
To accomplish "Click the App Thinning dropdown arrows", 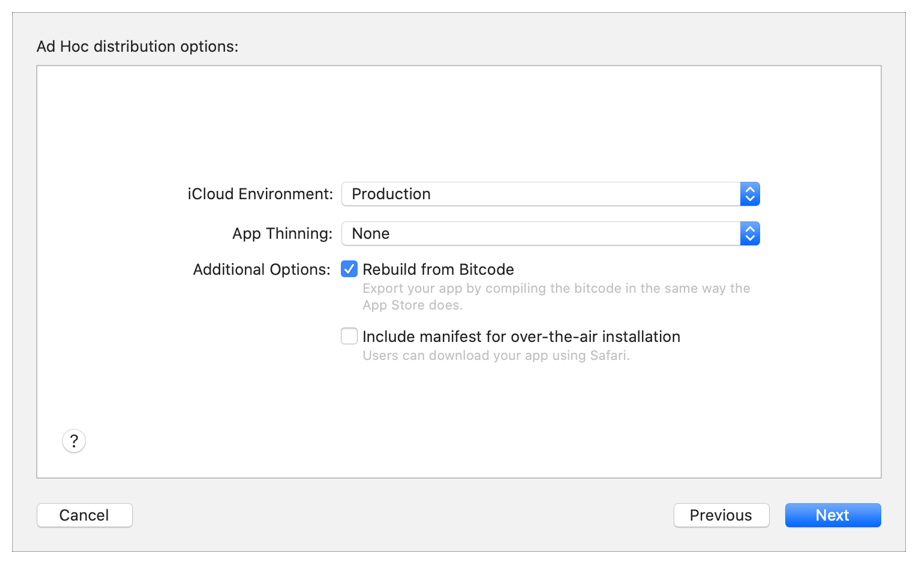I will coord(749,234).
